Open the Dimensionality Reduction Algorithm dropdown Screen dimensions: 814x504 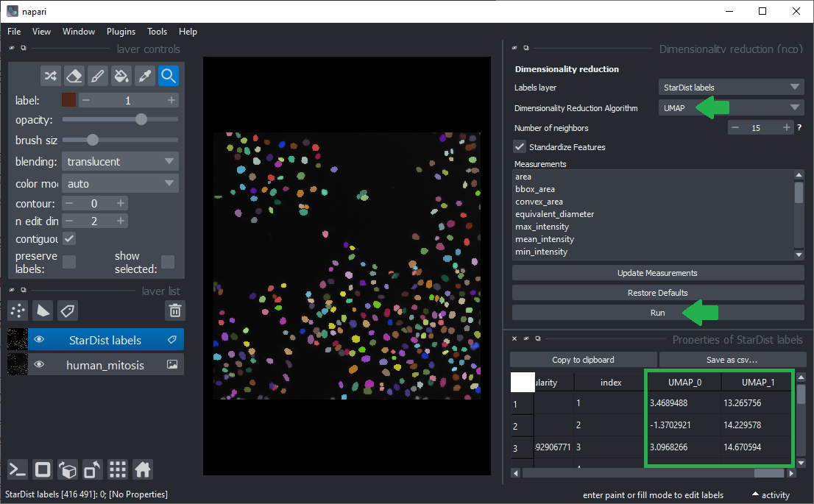click(x=731, y=107)
